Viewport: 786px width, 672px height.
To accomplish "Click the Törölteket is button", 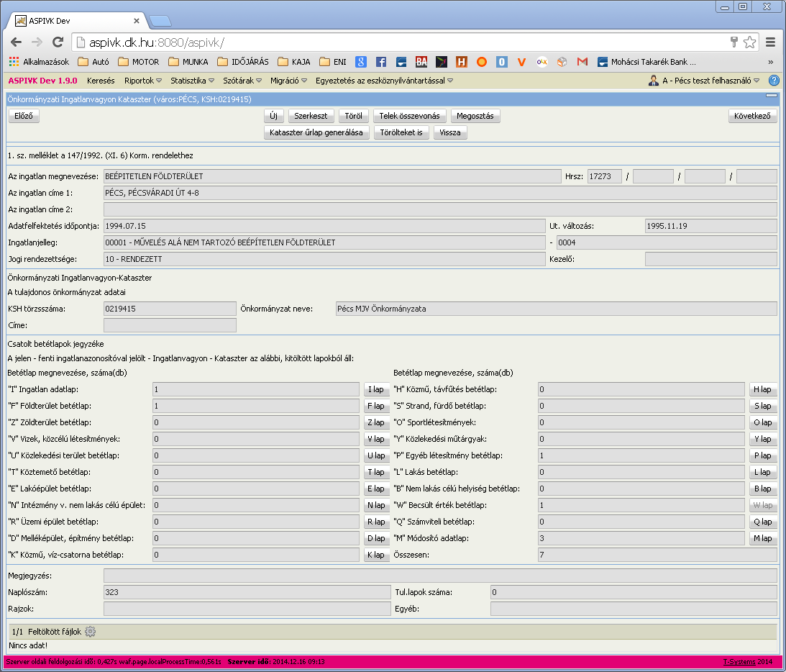I will pos(401,132).
